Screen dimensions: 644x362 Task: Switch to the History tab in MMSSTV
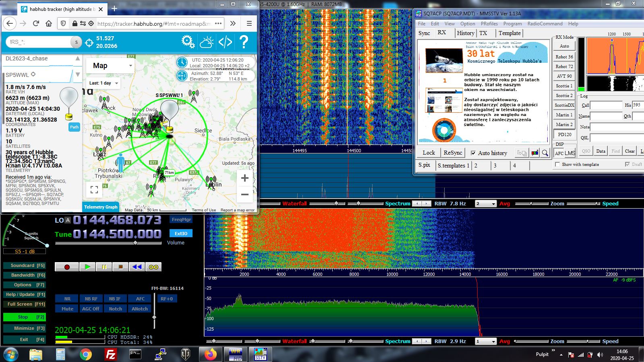466,33
